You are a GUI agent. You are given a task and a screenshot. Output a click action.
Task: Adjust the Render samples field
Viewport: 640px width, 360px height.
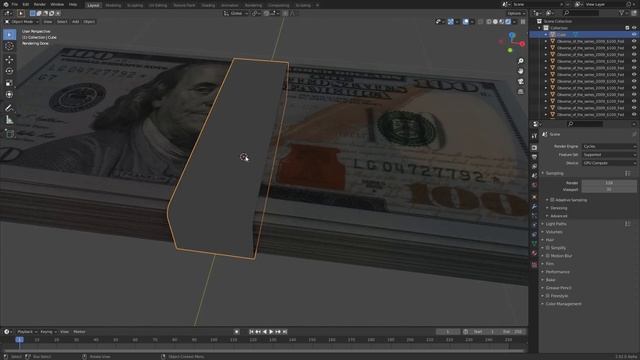click(x=609, y=183)
